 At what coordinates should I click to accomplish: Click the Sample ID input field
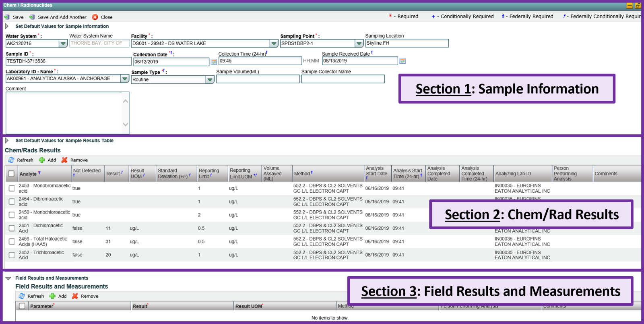coord(68,61)
